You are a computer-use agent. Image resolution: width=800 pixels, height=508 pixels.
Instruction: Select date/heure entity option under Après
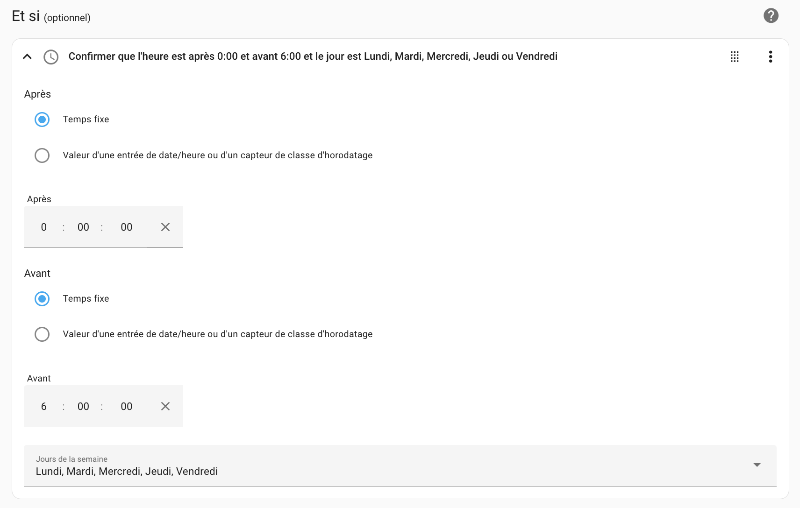(42, 155)
